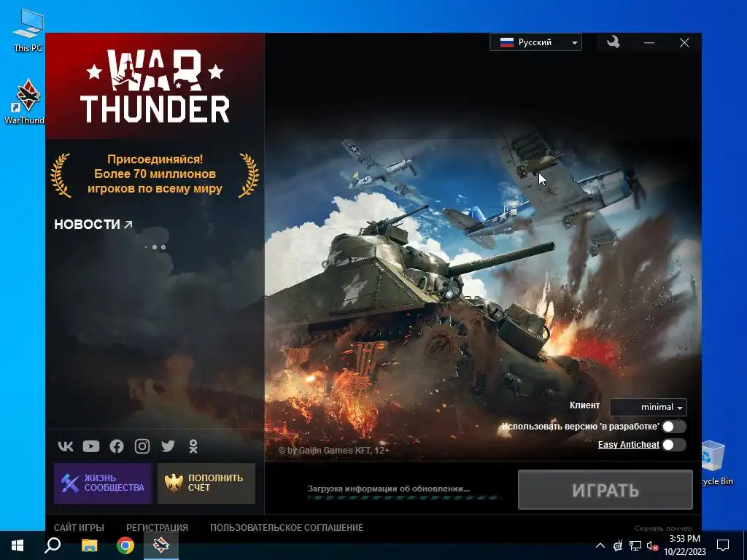This screenshot has height=560, width=747.
Task: Open the VK social page icon
Action: tap(66, 446)
